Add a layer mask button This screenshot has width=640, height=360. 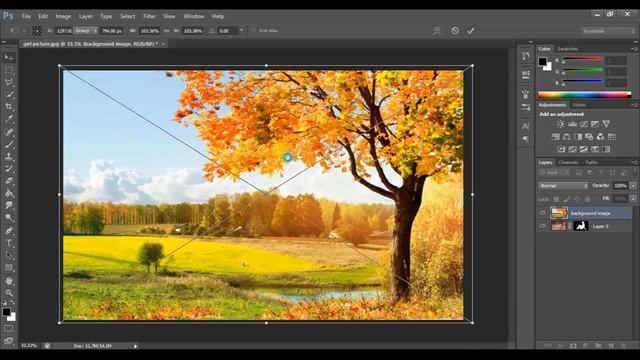573,346
